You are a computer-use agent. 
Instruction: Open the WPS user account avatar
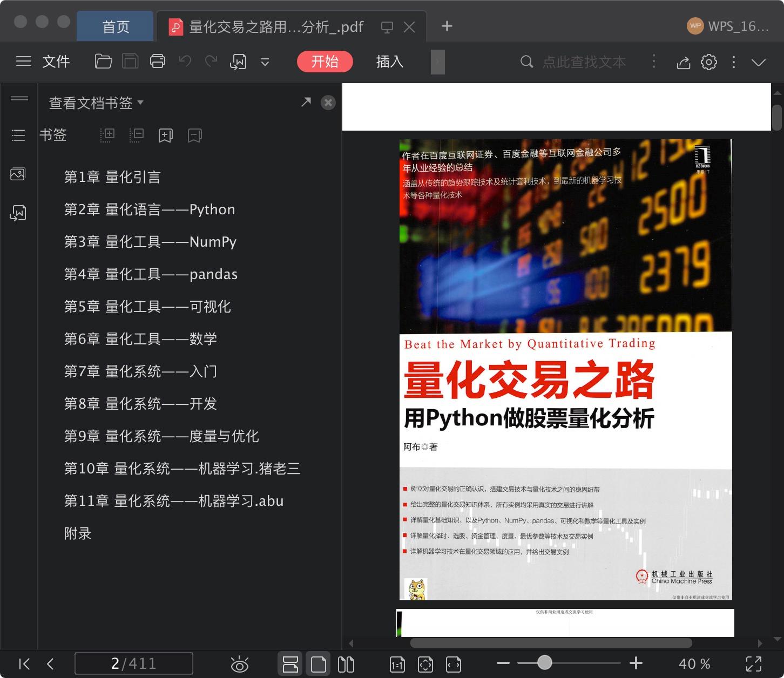click(695, 26)
